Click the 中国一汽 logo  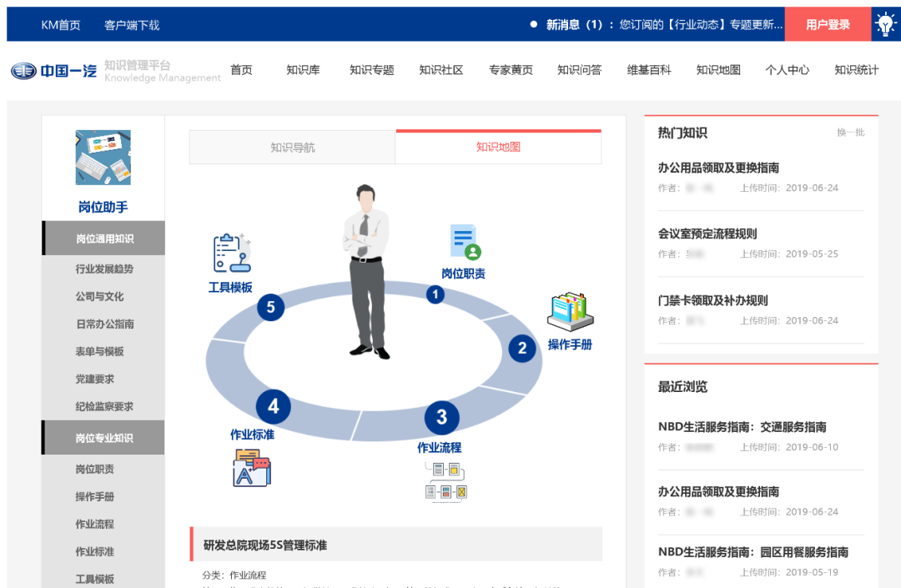point(53,71)
